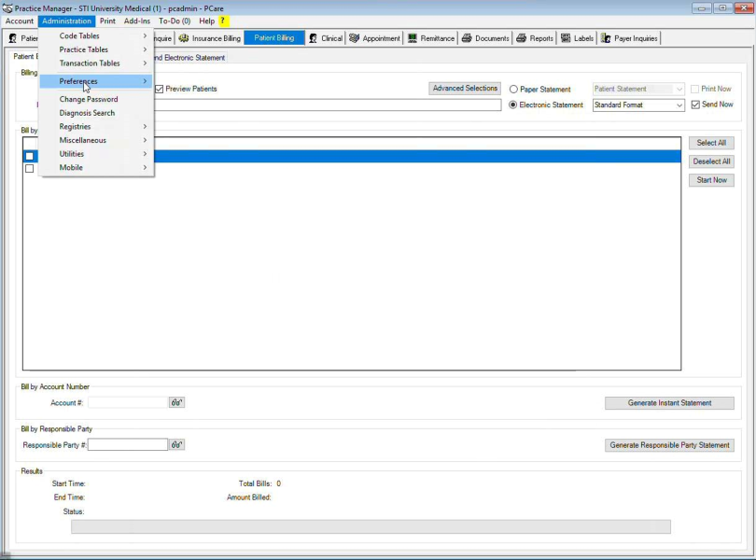This screenshot has height=560, width=756.
Task: Click the Payer Inquiries icon
Action: pyautogui.click(x=606, y=38)
